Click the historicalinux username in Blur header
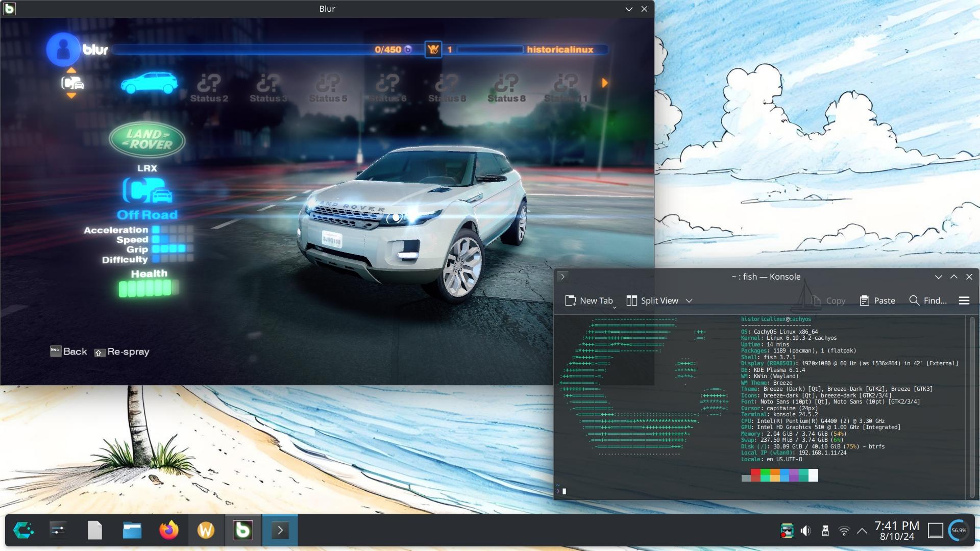 pos(560,49)
